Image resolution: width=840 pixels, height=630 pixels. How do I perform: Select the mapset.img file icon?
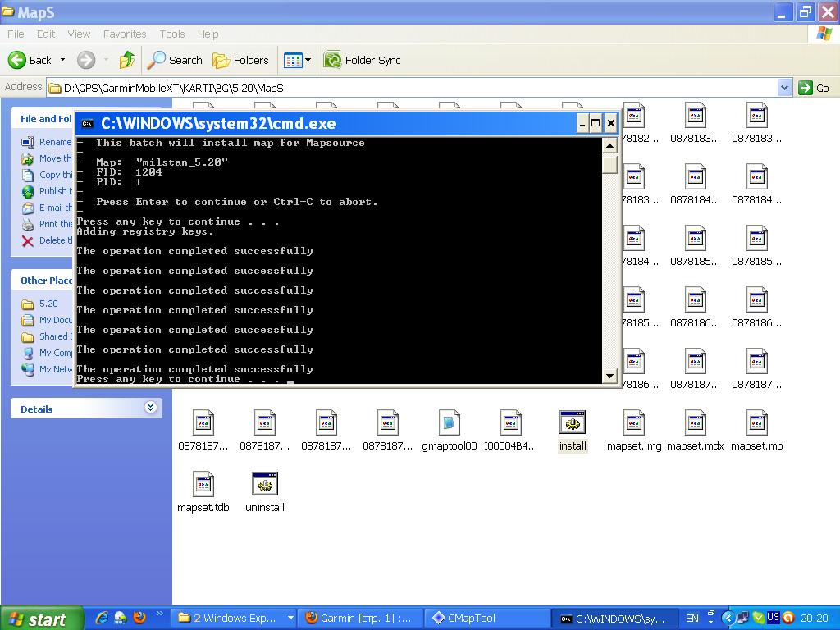[x=633, y=423]
